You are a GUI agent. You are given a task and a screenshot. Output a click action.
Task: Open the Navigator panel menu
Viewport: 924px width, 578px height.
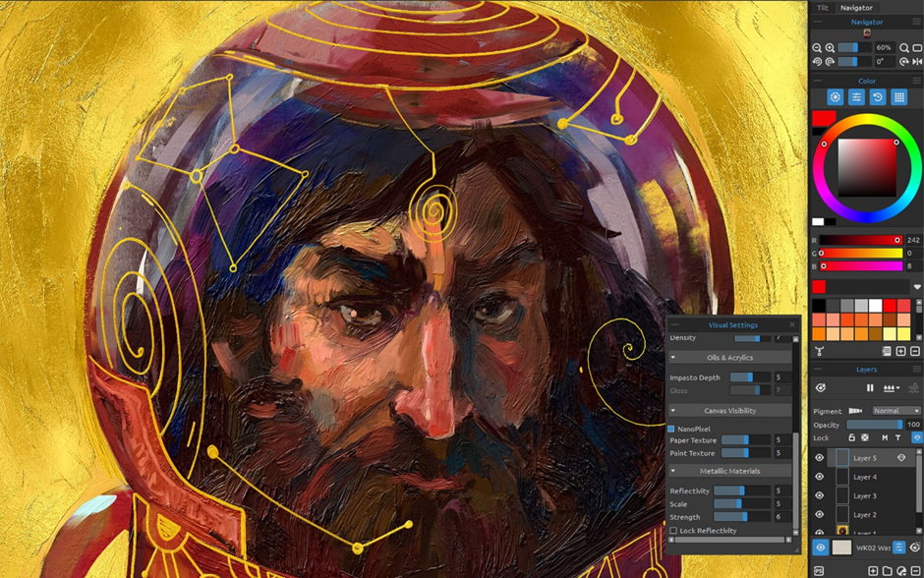tap(916, 22)
